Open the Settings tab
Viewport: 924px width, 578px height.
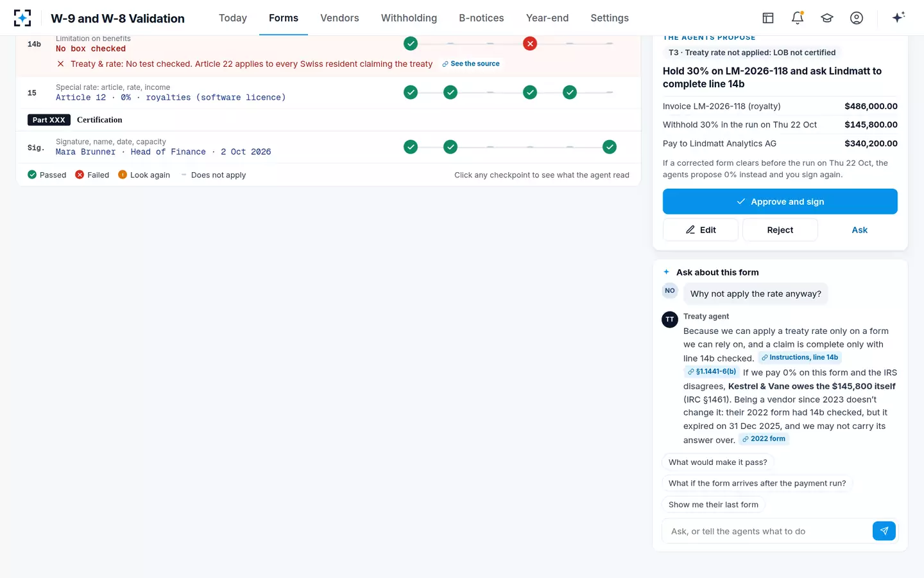click(x=610, y=18)
